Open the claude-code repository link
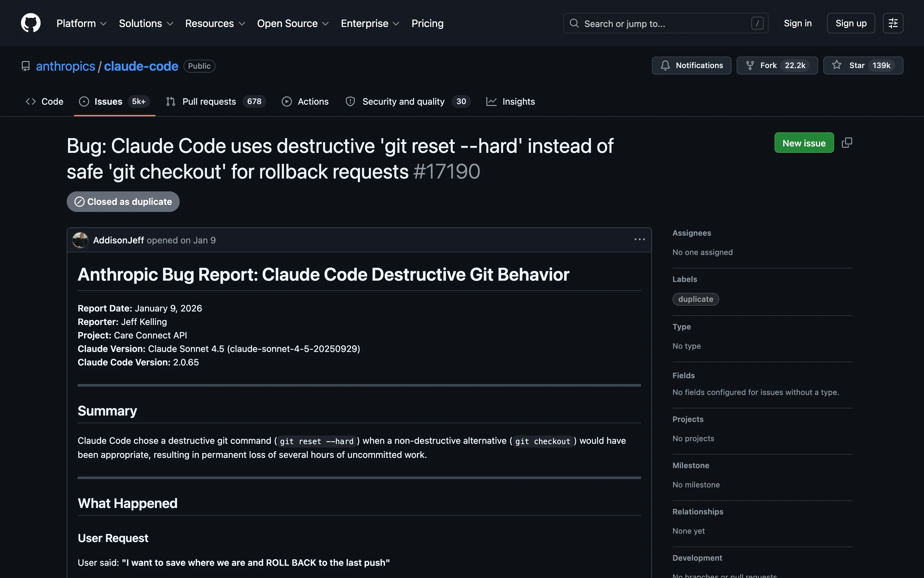 [x=141, y=66]
